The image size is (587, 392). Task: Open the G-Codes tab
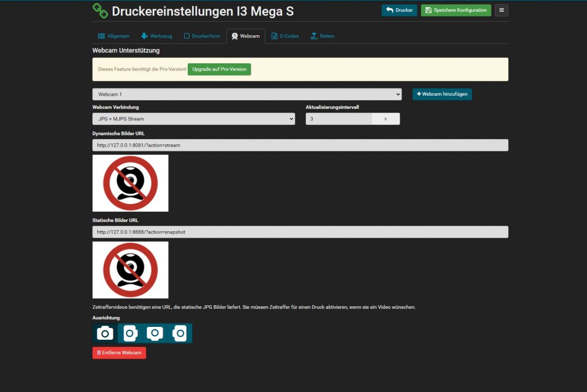point(285,36)
